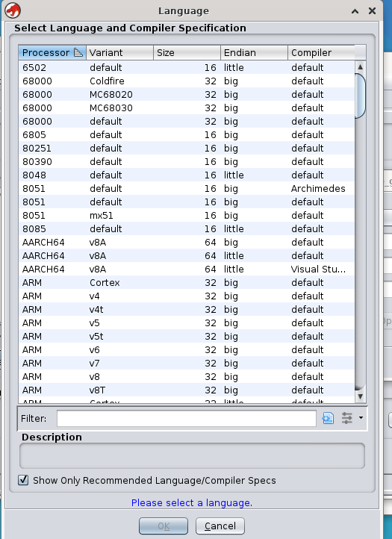Select the ARM v8T row
Image resolution: width=392 pixels, height=539 pixels.
(x=187, y=390)
